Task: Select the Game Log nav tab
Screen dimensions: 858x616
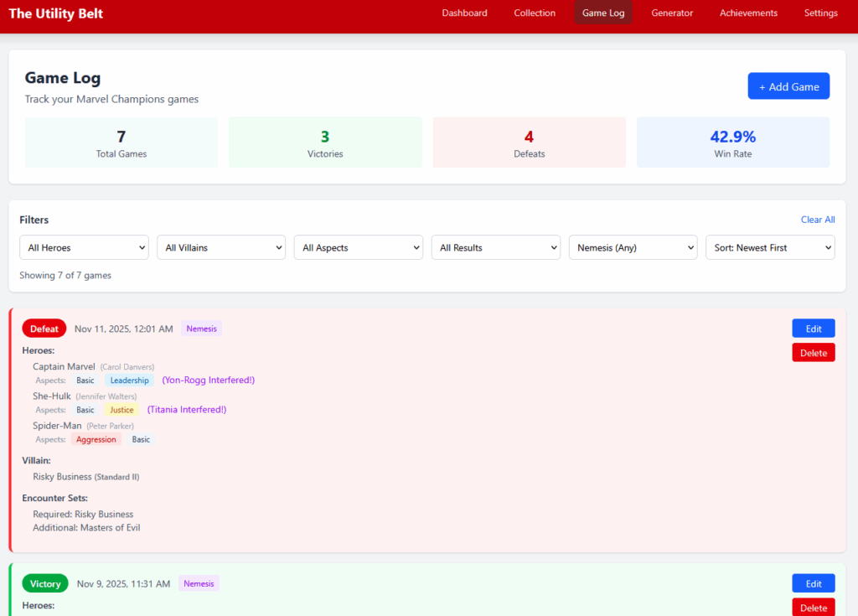Action: pos(603,13)
